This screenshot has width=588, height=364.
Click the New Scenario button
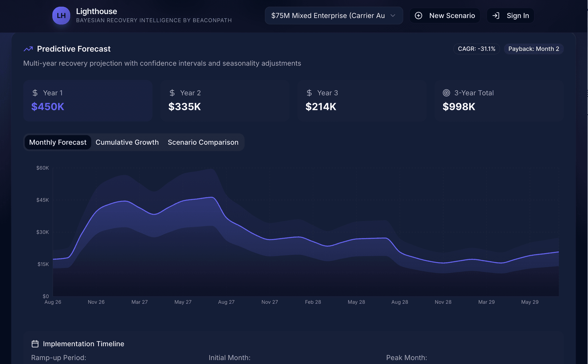click(445, 16)
